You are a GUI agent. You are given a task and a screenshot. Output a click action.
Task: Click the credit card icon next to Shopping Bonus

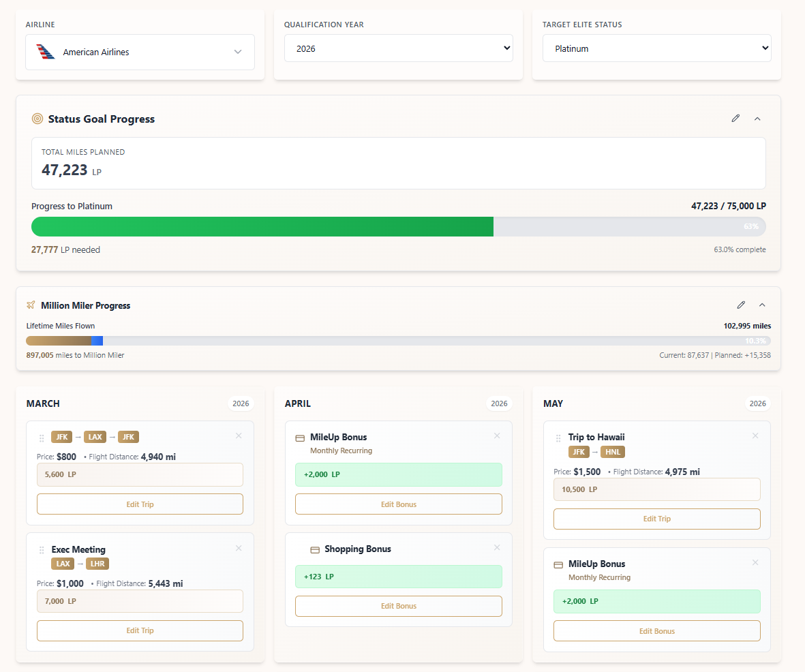(315, 549)
